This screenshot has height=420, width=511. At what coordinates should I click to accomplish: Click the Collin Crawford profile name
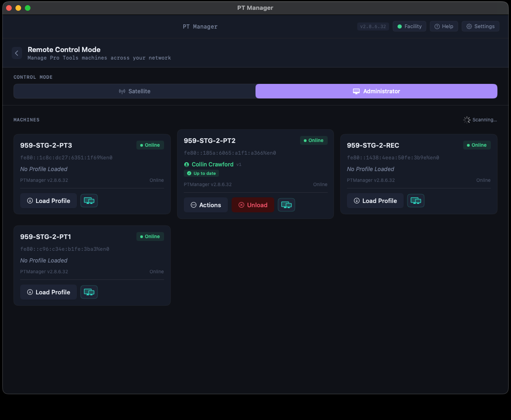click(x=212, y=165)
